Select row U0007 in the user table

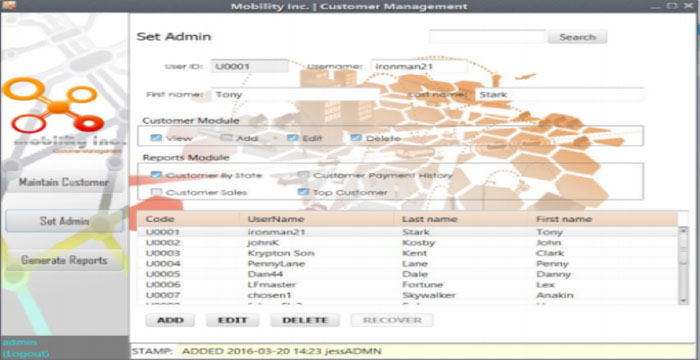pos(408,295)
